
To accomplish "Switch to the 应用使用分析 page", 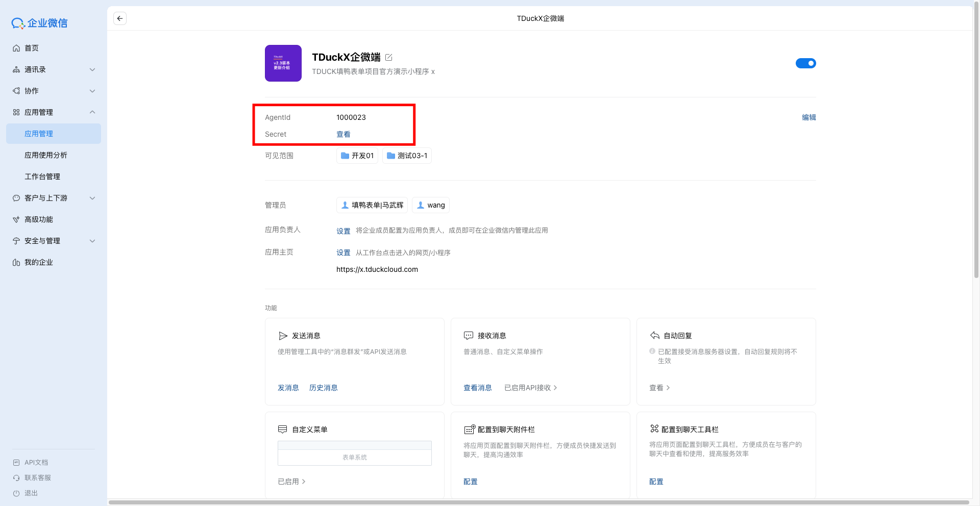I will [45, 155].
